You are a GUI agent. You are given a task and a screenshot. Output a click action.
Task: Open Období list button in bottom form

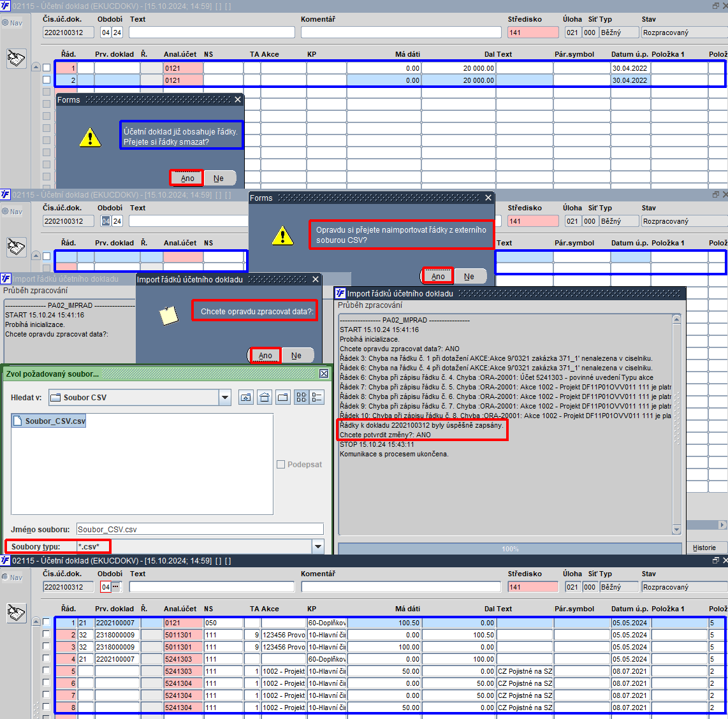tap(115, 586)
